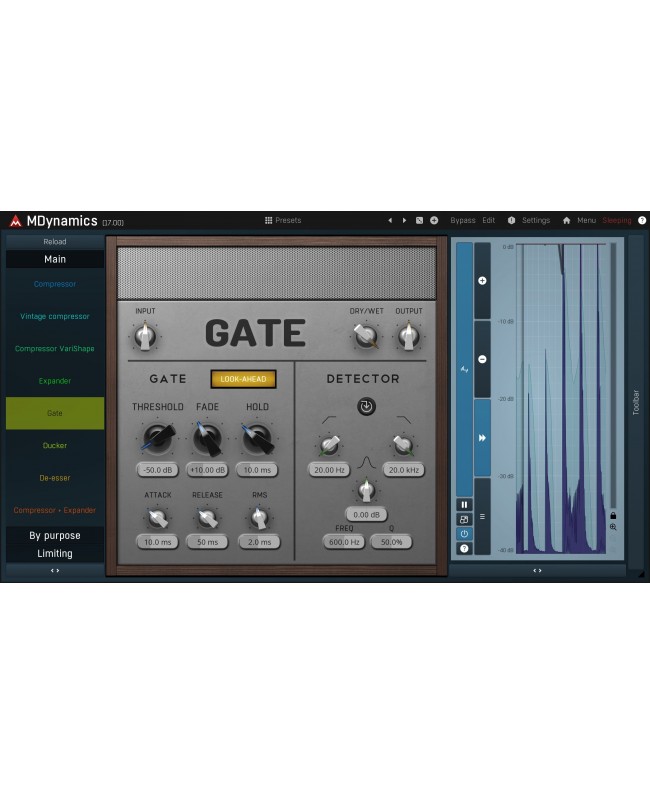Viewport: 650px width, 794px height.
Task: Open the help question mark in title bar
Action: pyautogui.click(x=642, y=220)
